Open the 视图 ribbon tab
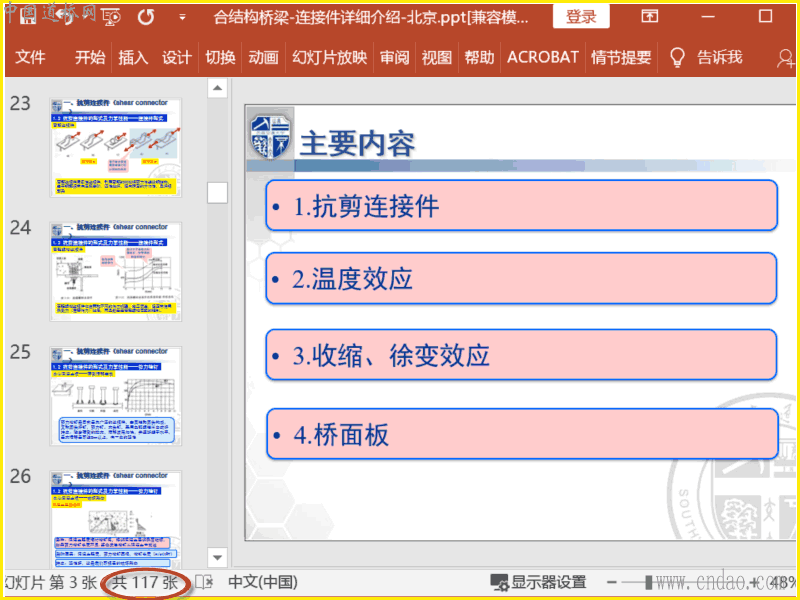The width and height of the screenshot is (800, 600). [437, 57]
